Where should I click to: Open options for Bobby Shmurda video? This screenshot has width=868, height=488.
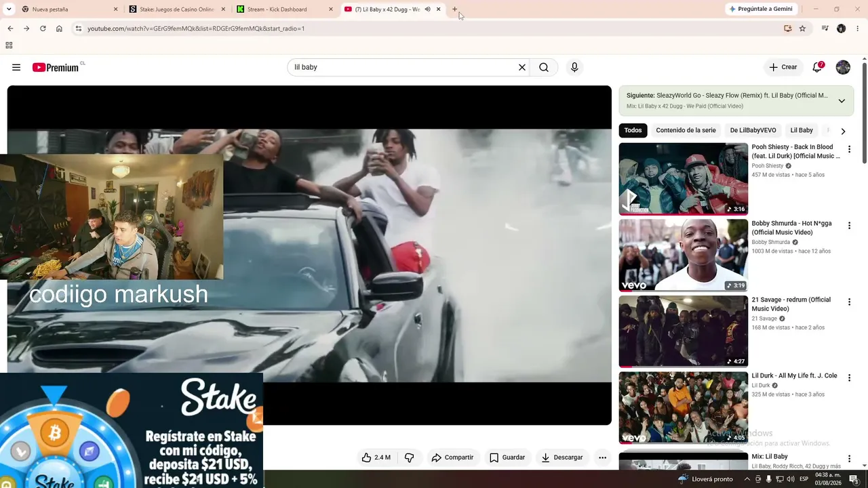(x=849, y=226)
